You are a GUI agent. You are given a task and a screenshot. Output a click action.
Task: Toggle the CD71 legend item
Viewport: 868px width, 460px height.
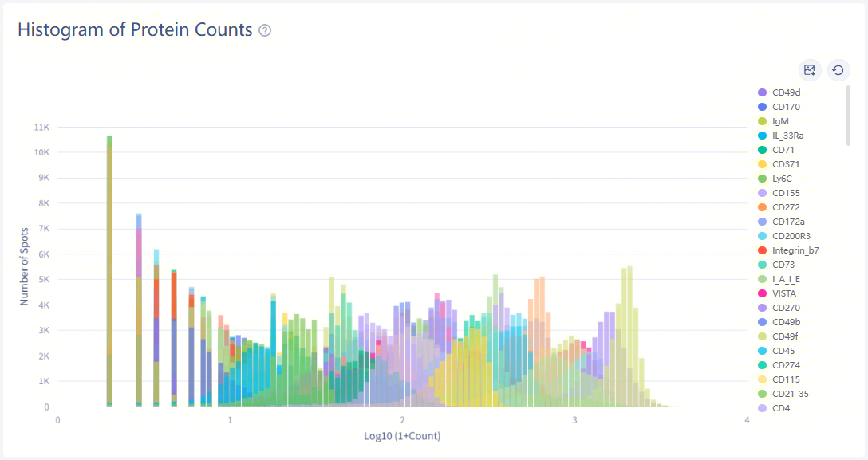[783, 150]
